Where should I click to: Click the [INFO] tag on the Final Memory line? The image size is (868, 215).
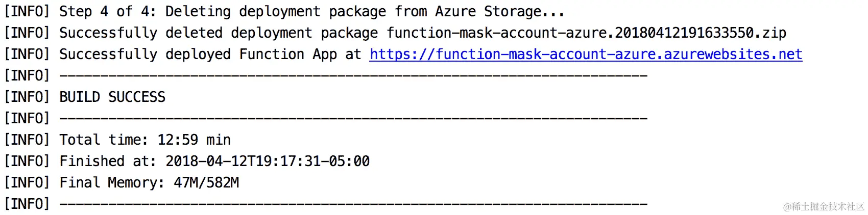(27, 182)
